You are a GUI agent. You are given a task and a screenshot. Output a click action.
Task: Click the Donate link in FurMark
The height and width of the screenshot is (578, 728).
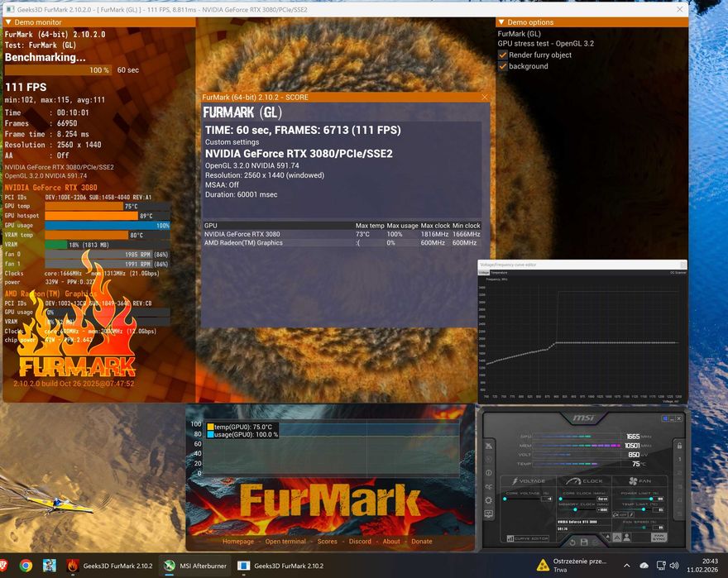tap(422, 542)
